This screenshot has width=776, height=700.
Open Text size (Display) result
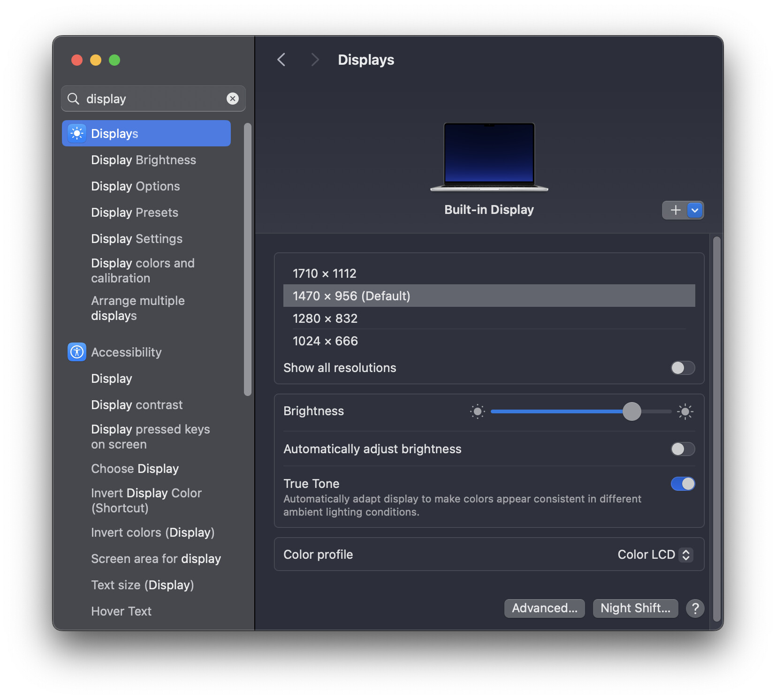[x=143, y=585]
